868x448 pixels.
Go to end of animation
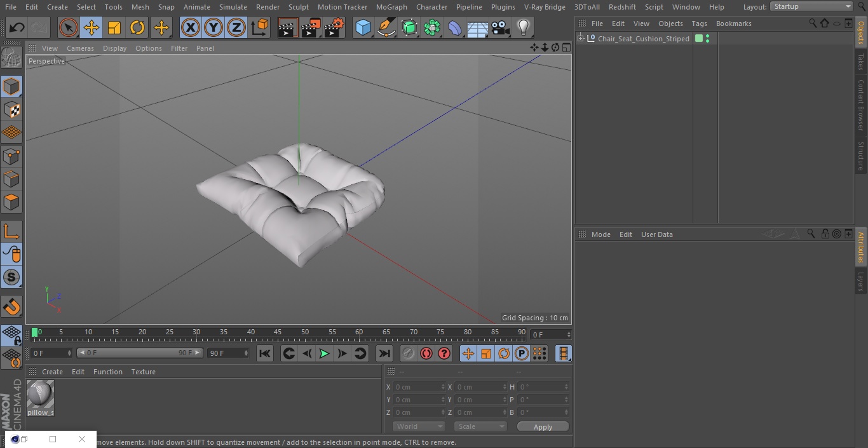point(384,353)
